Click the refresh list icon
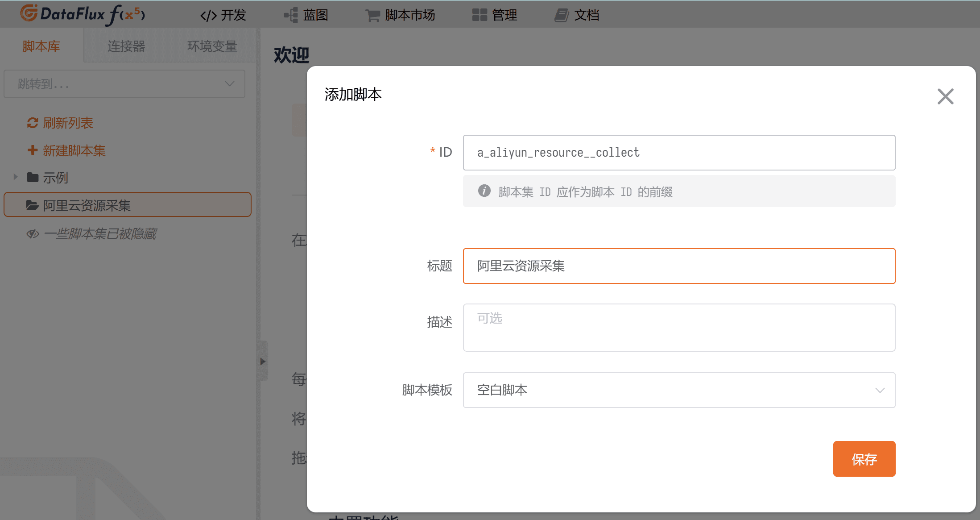Viewport: 980px width, 520px height. pyautogui.click(x=33, y=123)
